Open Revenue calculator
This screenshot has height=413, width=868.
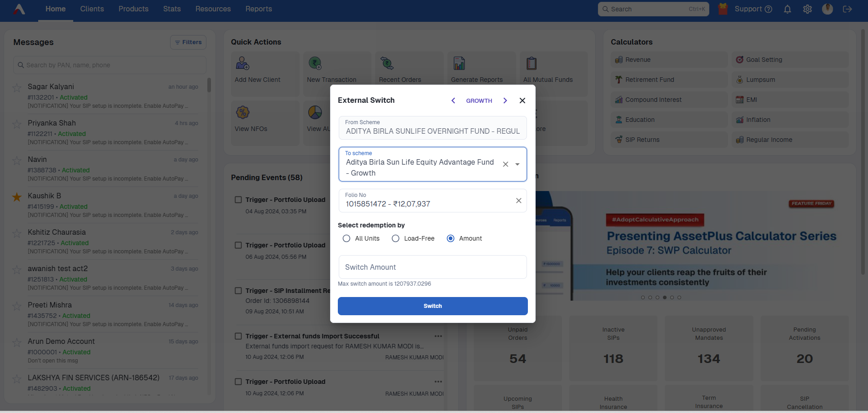(669, 60)
